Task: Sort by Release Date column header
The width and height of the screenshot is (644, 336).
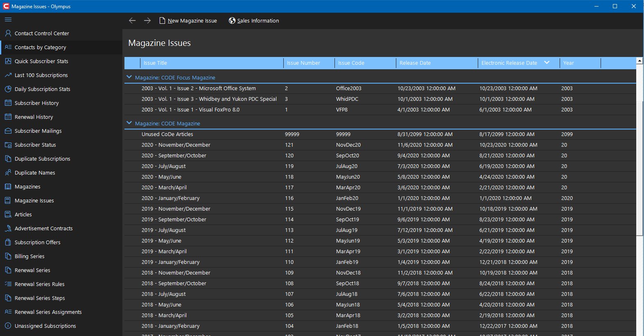Action: (x=437, y=63)
